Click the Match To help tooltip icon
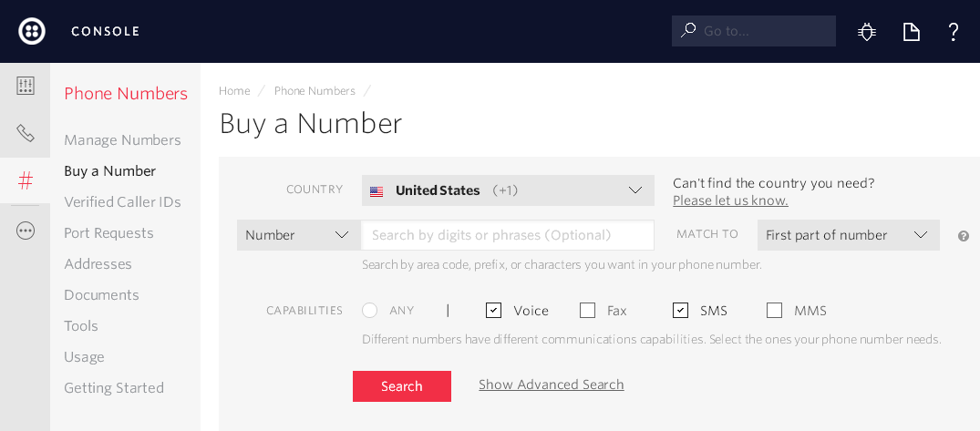The width and height of the screenshot is (980, 431). [964, 236]
